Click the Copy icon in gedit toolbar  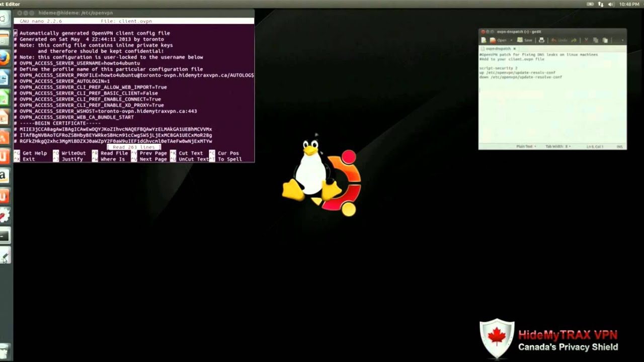595,40
